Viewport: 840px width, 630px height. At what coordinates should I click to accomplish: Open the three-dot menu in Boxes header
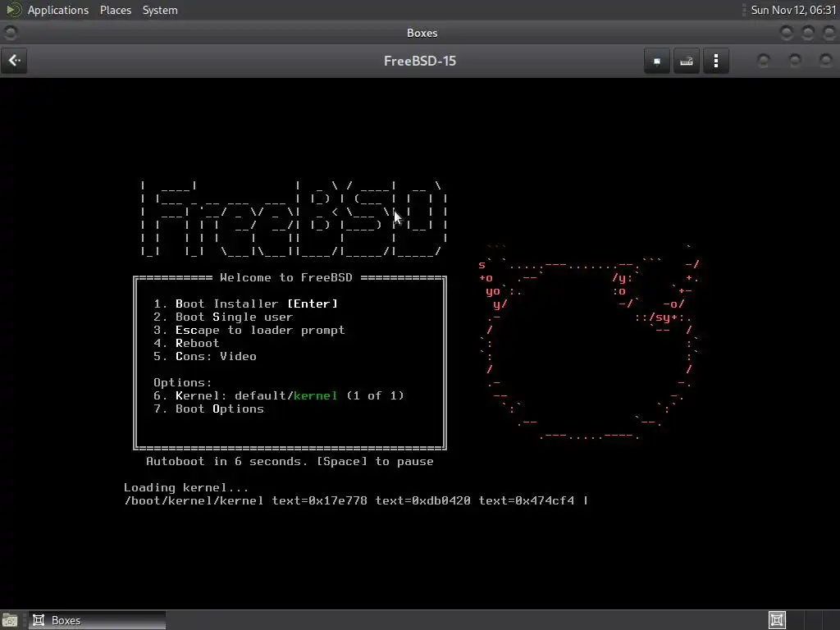715,61
